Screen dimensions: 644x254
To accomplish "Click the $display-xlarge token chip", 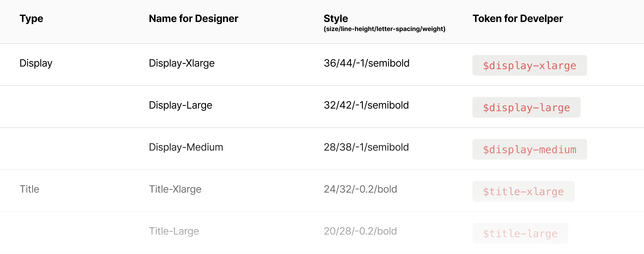I will pos(529,65).
